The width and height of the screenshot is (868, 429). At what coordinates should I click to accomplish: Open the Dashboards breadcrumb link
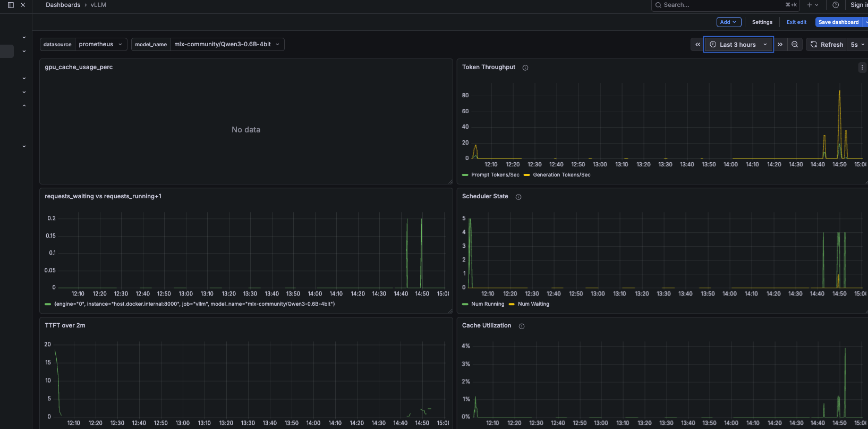pos(63,5)
